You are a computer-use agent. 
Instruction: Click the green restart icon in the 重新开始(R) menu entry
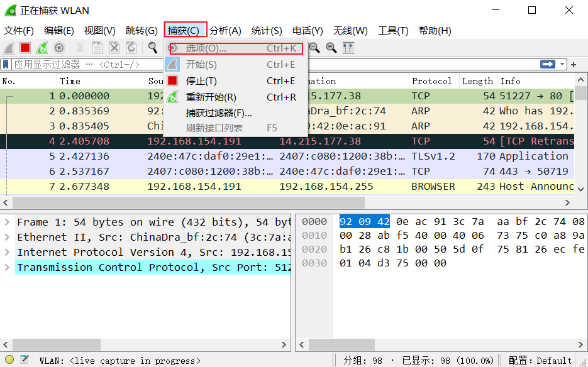click(x=172, y=97)
